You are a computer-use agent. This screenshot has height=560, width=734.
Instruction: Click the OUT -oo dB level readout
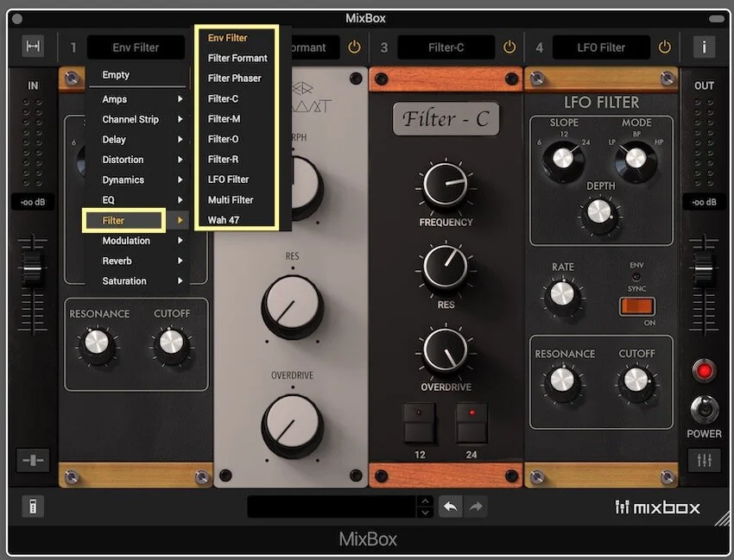pos(704,202)
